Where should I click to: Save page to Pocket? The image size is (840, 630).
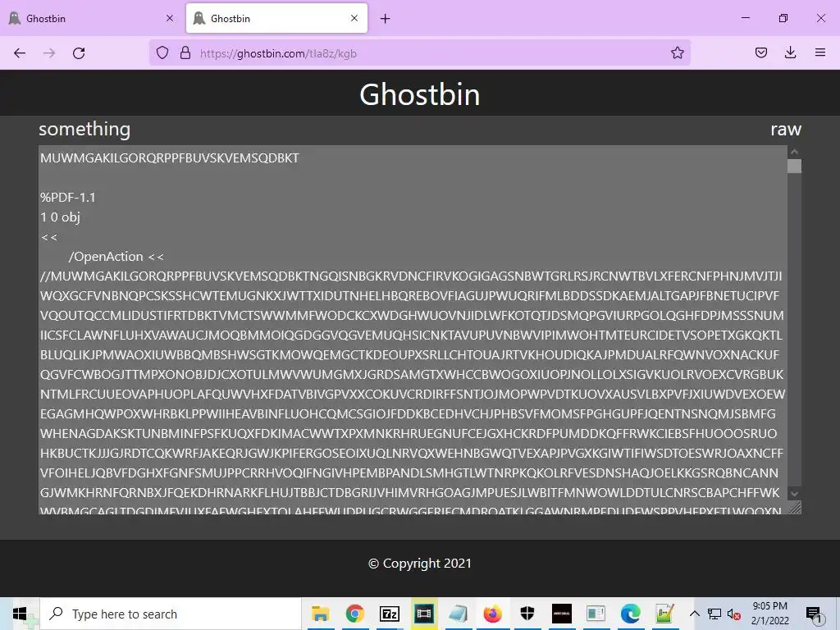point(760,53)
